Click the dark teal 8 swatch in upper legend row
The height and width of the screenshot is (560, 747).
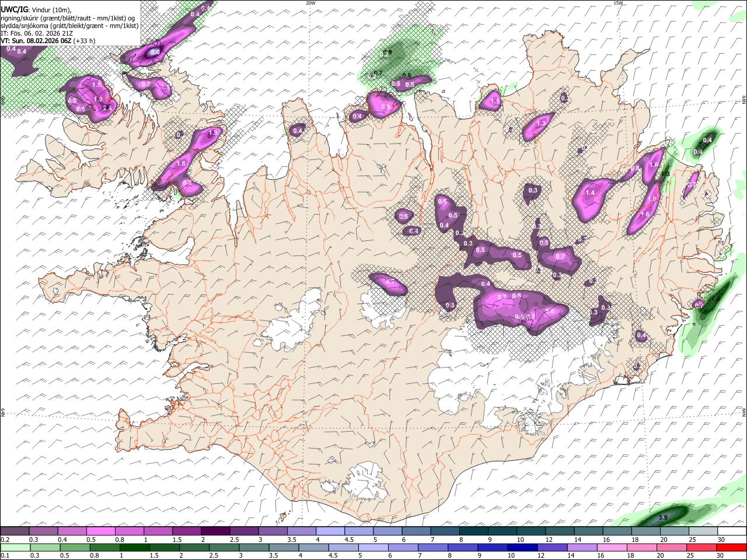tap(473, 531)
